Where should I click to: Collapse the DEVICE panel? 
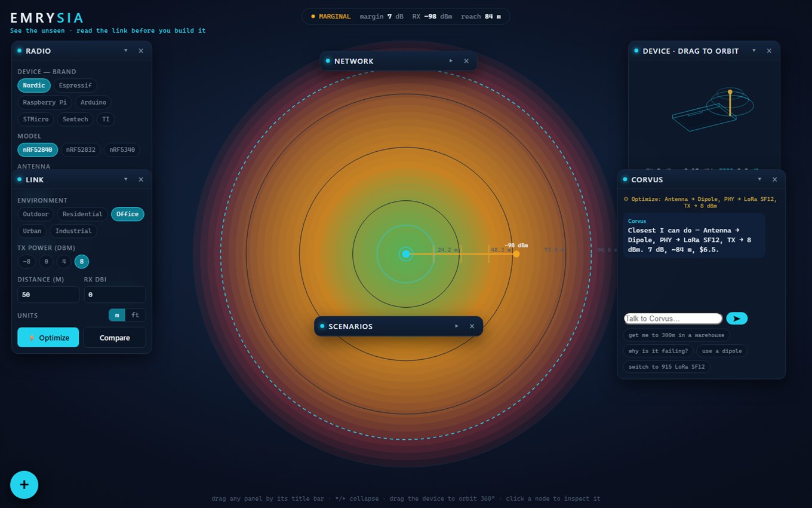click(x=753, y=51)
